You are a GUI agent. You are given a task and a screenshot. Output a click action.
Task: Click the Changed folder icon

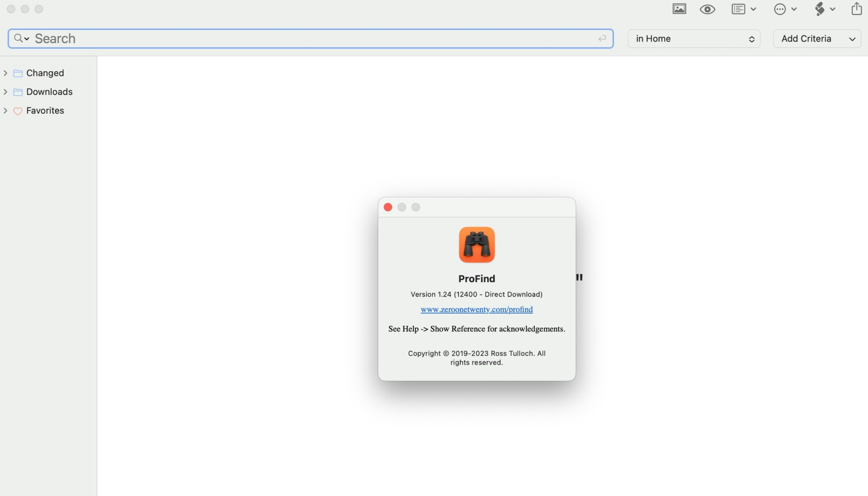tap(18, 73)
